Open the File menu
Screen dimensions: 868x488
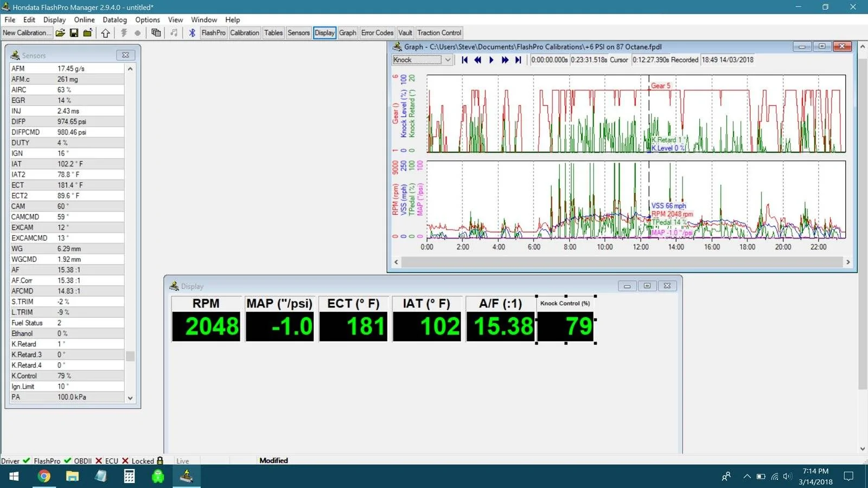coord(10,20)
